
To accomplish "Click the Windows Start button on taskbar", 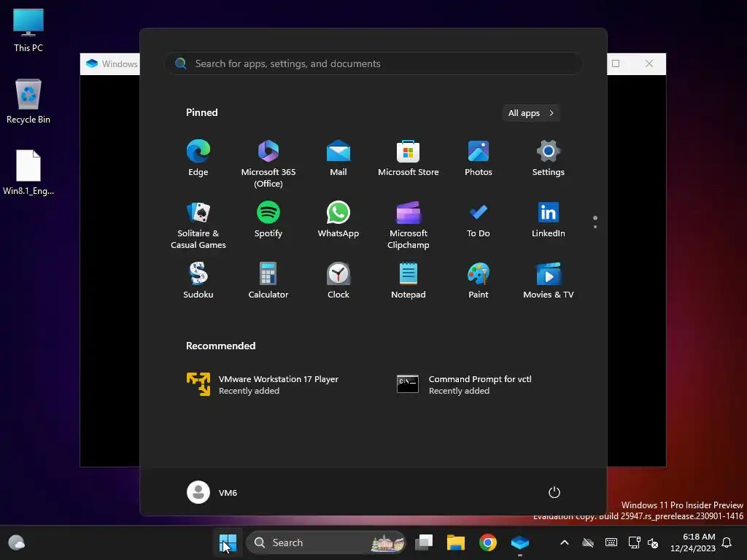I will coord(228,542).
